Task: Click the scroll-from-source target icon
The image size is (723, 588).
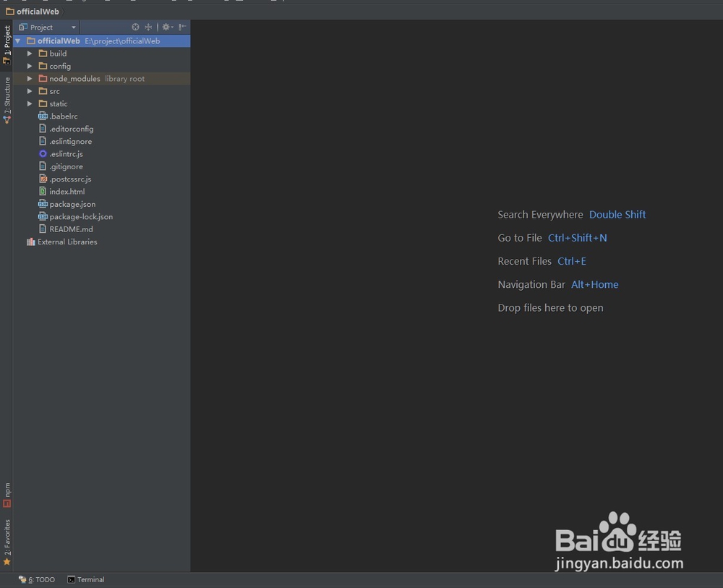Action: (x=135, y=27)
